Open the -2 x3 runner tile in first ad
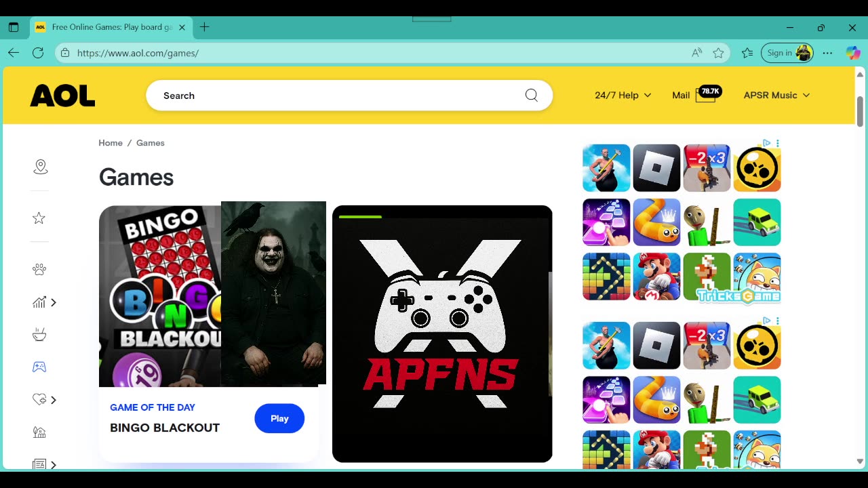This screenshot has width=868, height=488. [x=707, y=168]
